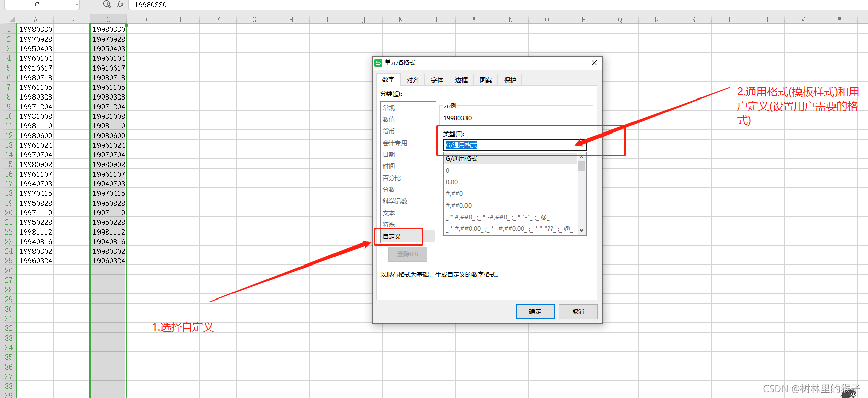Choose format #,##0 in the type list

511,194
